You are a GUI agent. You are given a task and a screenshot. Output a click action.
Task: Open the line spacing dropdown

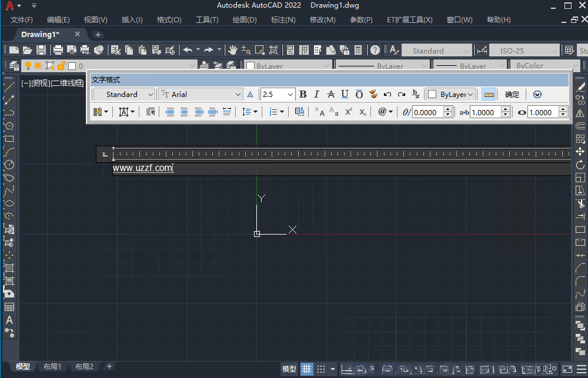250,112
